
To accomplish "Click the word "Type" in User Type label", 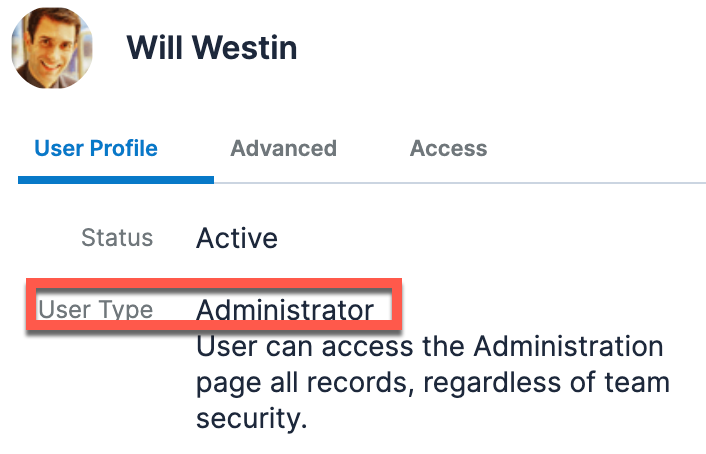I will tap(126, 310).
